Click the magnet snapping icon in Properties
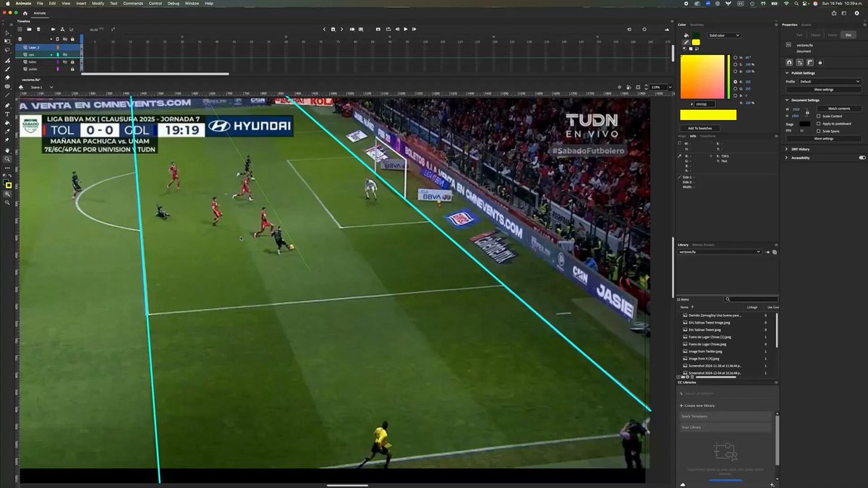This screenshot has width=868, height=488. (789, 62)
